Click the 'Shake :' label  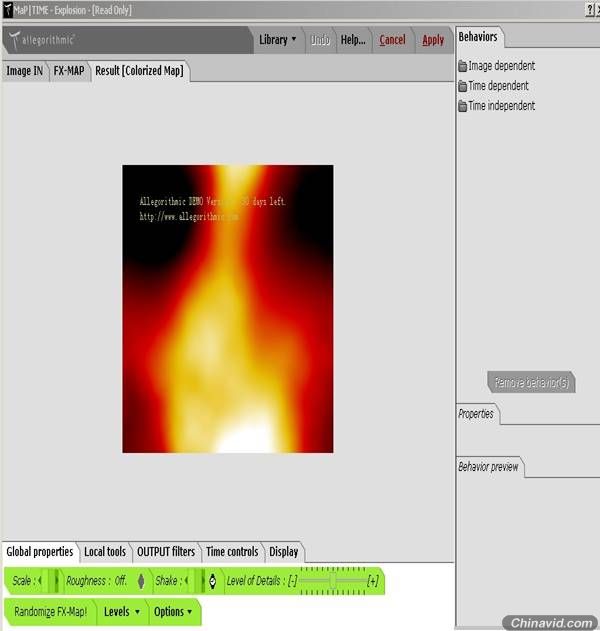pyautogui.click(x=169, y=580)
